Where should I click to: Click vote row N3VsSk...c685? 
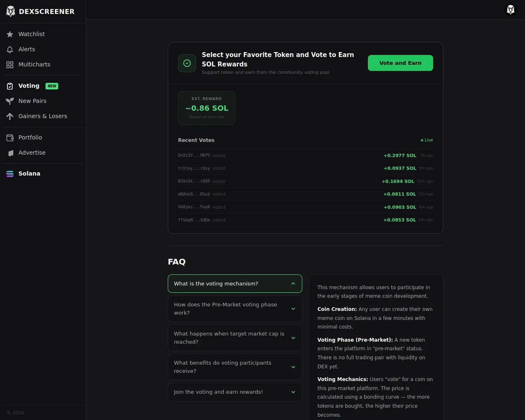pyautogui.click(x=306, y=181)
